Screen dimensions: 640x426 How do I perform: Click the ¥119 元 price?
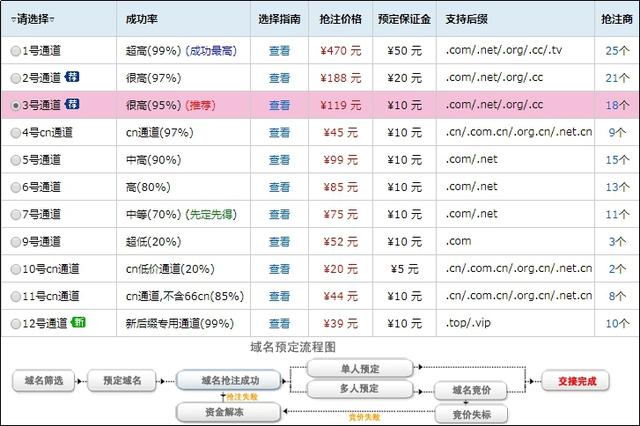pos(340,106)
